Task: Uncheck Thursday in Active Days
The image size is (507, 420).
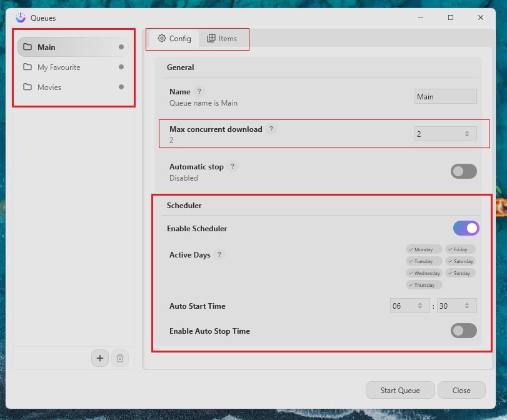Action: click(x=424, y=285)
